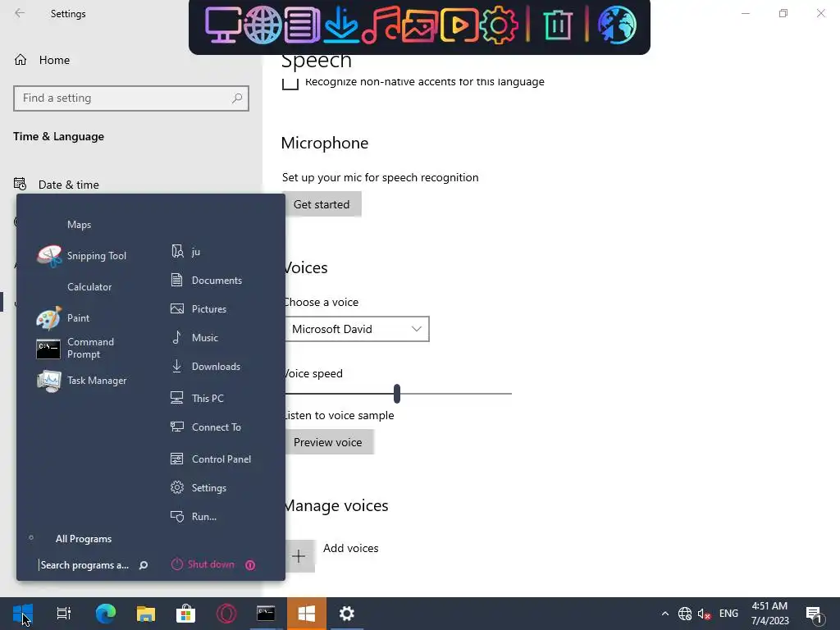The width and height of the screenshot is (840, 630).
Task: Open Pictures from the start menu
Action: 199,309
